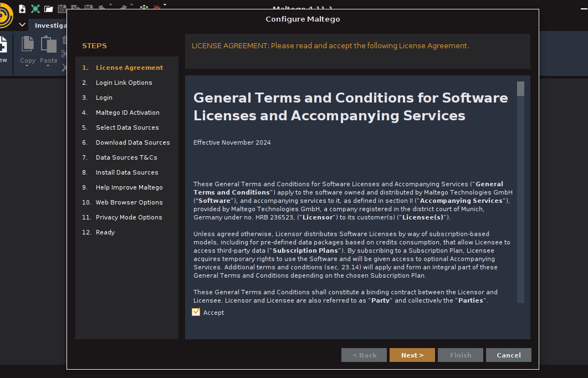Click the Next button
The height and width of the screenshot is (378, 588).
point(412,355)
